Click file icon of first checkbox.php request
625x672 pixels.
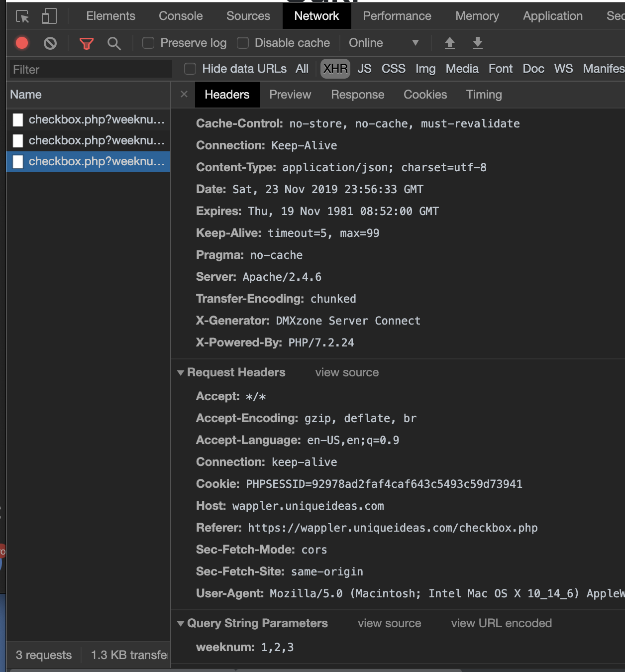click(18, 120)
